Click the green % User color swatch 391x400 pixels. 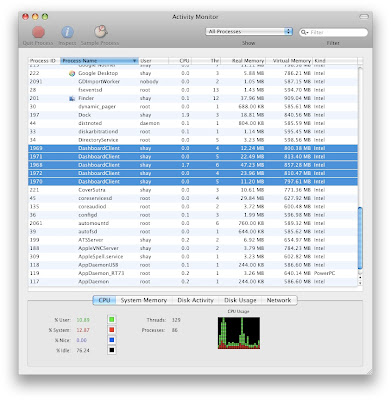click(x=112, y=320)
